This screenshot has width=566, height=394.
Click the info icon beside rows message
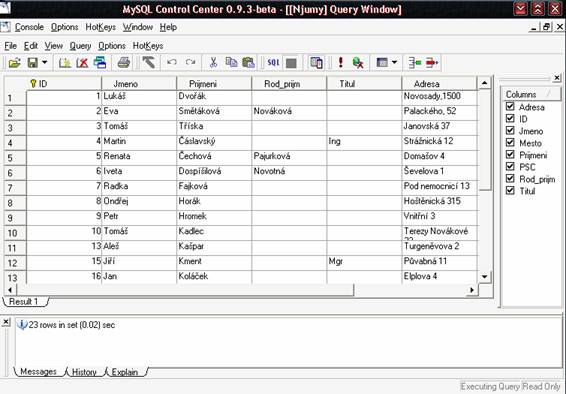click(x=22, y=325)
